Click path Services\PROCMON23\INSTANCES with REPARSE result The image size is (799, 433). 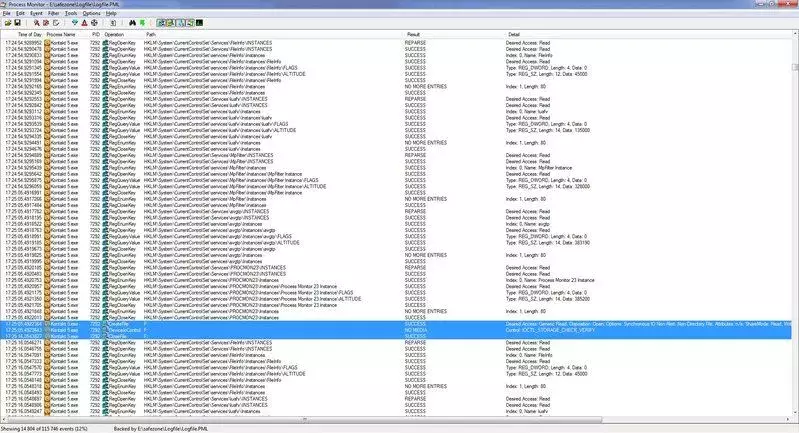point(215,268)
